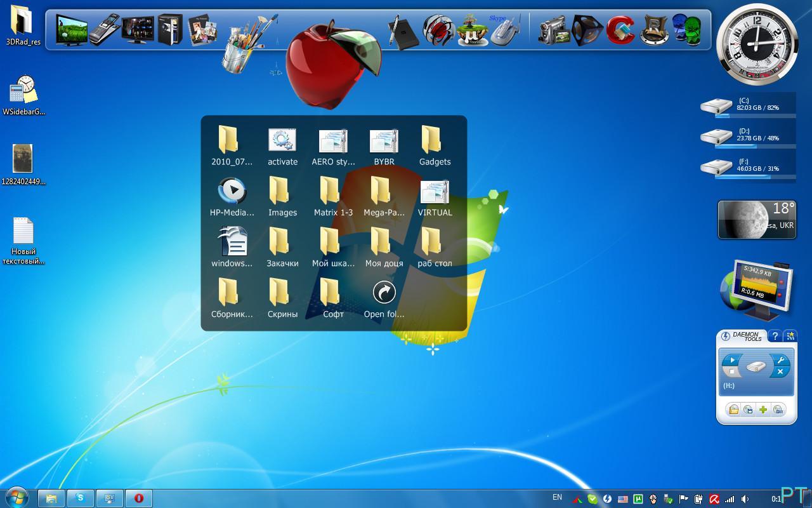This screenshot has height=508, width=812.
Task: Open the photo album dock icon
Action: 203,29
